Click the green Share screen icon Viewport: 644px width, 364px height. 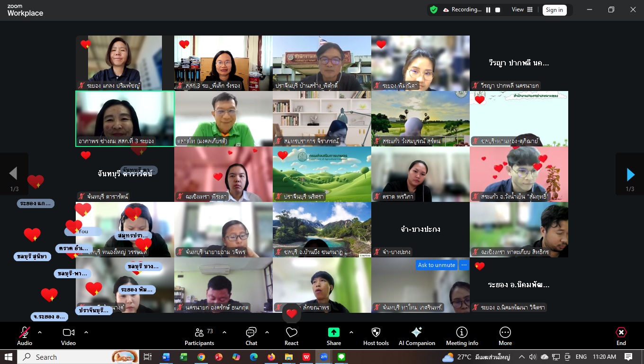point(334,332)
